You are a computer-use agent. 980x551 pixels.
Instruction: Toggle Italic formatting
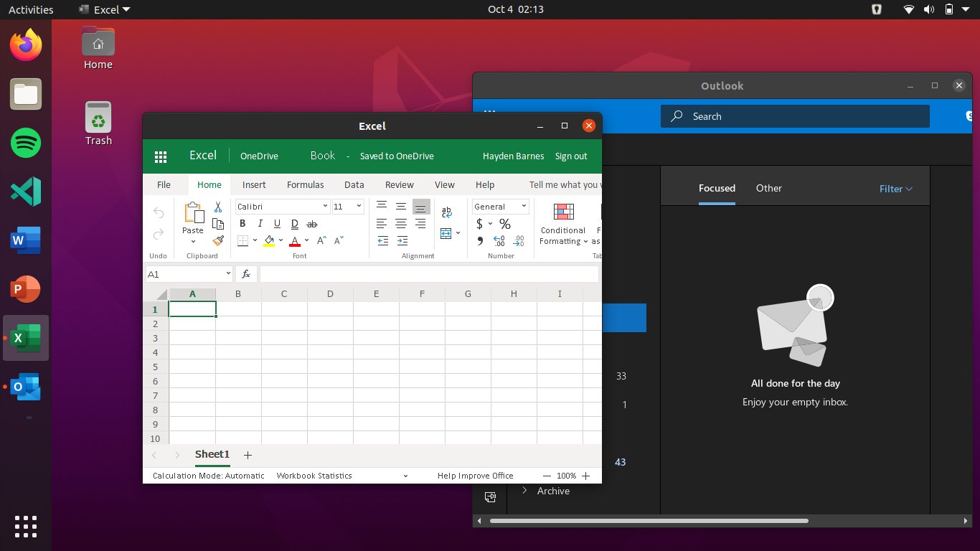coord(260,224)
